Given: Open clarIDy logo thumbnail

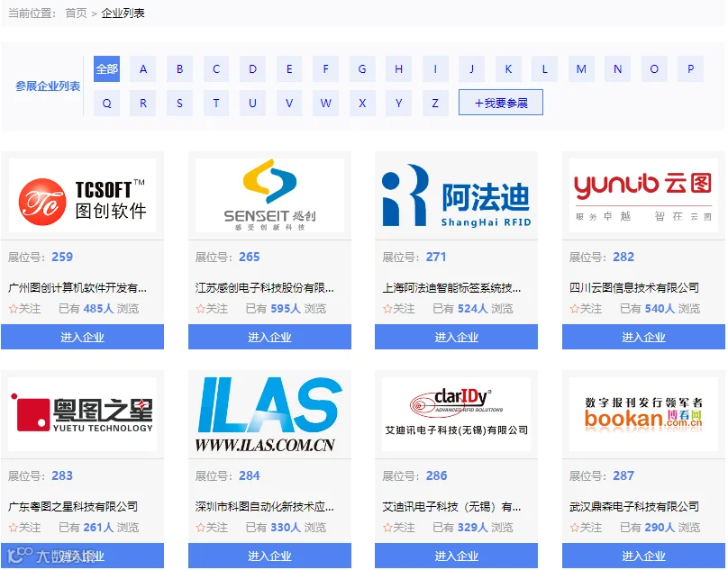Looking at the screenshot, I should (457, 414).
